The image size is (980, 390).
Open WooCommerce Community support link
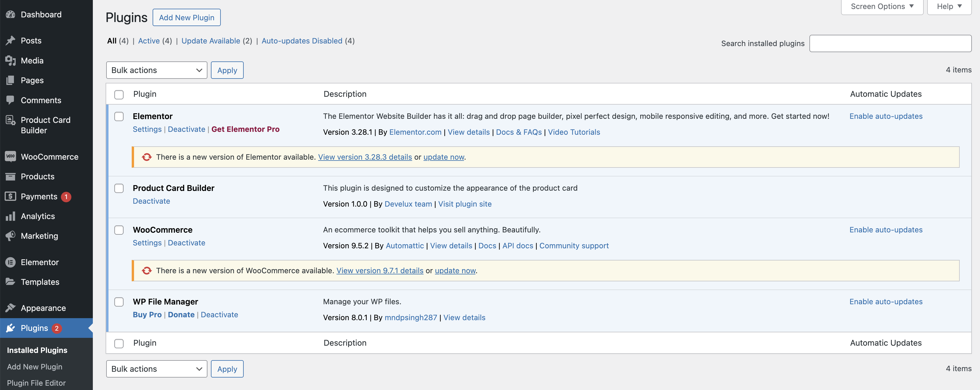(574, 246)
